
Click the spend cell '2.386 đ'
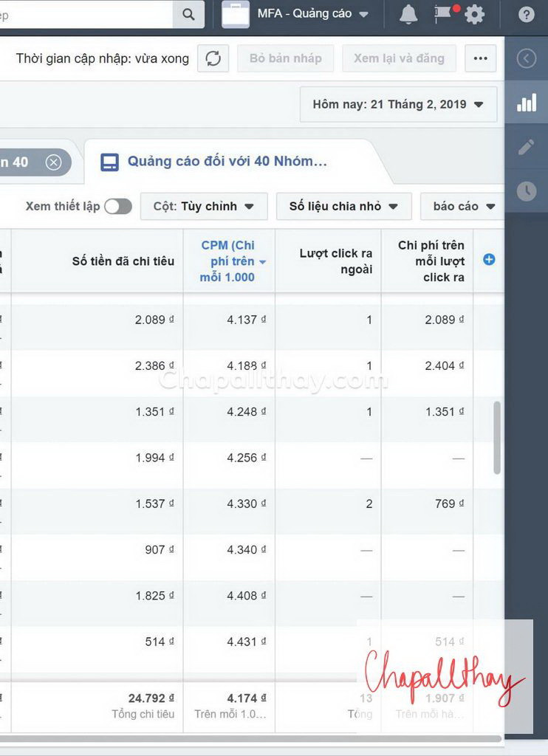(x=154, y=366)
